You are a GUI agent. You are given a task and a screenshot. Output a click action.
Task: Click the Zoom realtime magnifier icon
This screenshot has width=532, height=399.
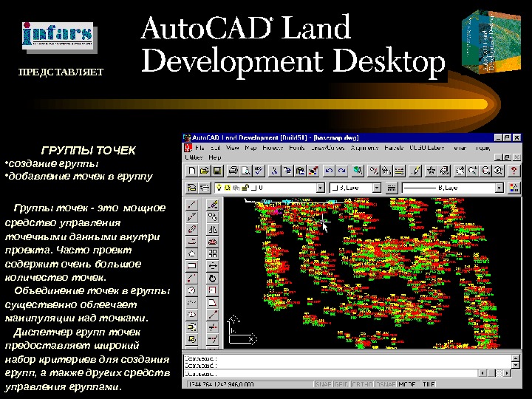point(473,171)
